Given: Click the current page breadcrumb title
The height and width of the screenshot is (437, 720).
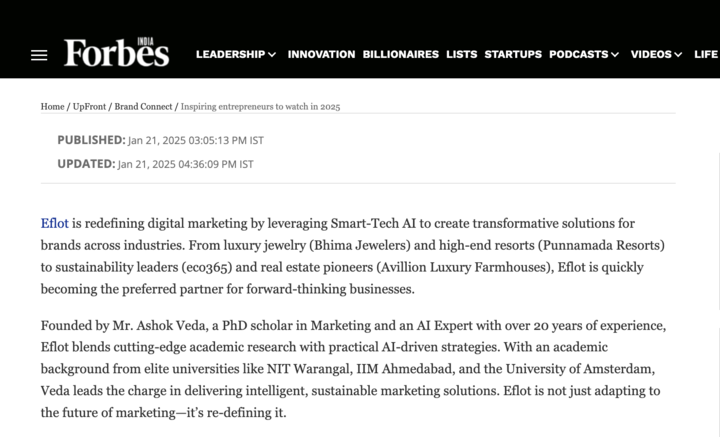Looking at the screenshot, I should (x=260, y=106).
